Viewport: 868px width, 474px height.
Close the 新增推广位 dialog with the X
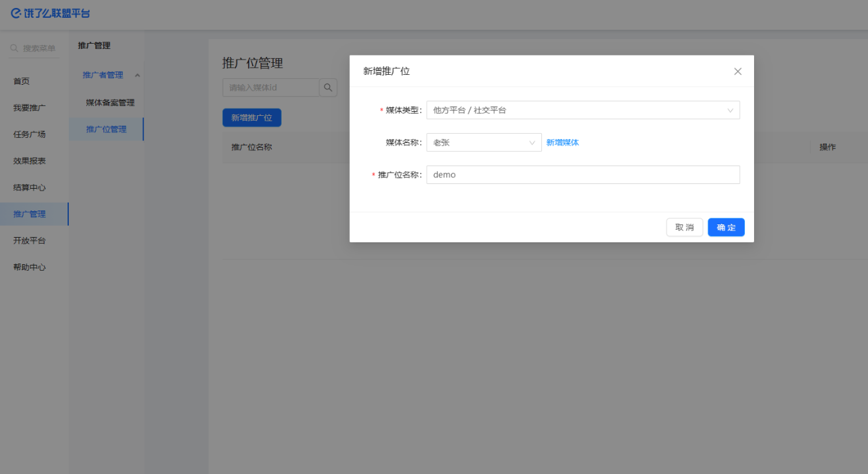click(x=737, y=71)
